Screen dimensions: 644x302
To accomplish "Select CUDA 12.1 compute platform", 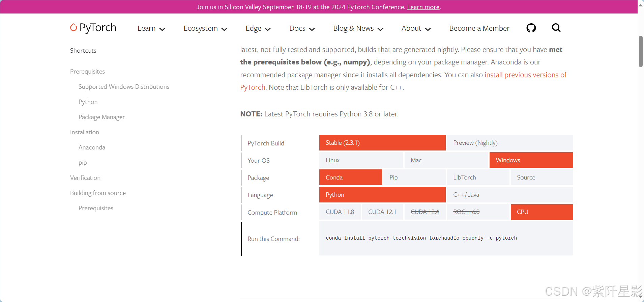I will click(x=382, y=212).
